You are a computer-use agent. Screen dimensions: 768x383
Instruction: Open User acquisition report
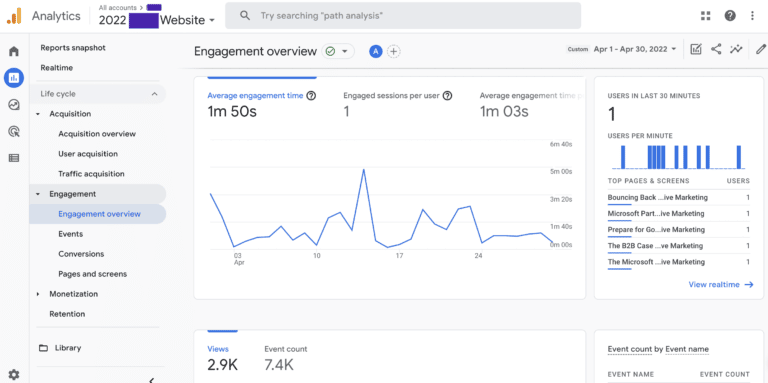pyautogui.click(x=88, y=154)
